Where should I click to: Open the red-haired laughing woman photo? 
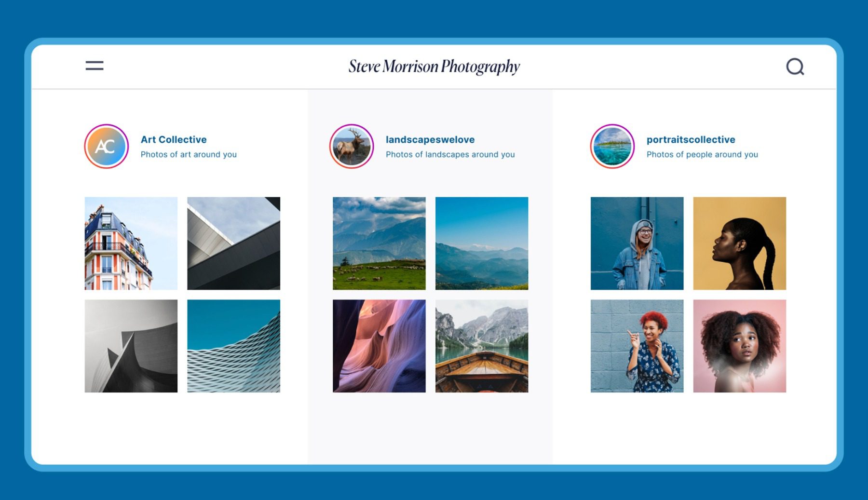[637, 346]
